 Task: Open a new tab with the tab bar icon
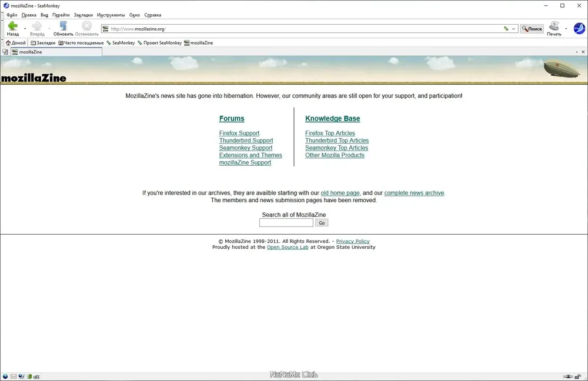[x=5, y=52]
